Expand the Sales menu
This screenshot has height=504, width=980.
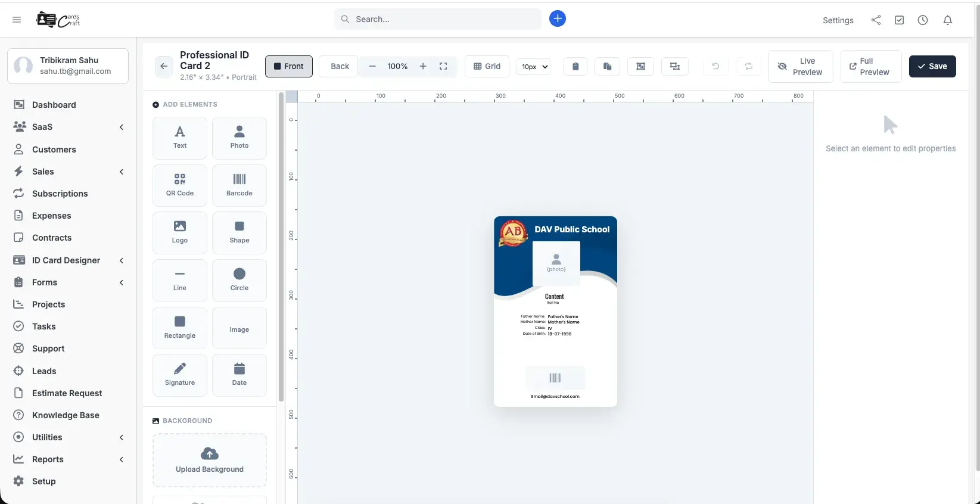[69, 172]
